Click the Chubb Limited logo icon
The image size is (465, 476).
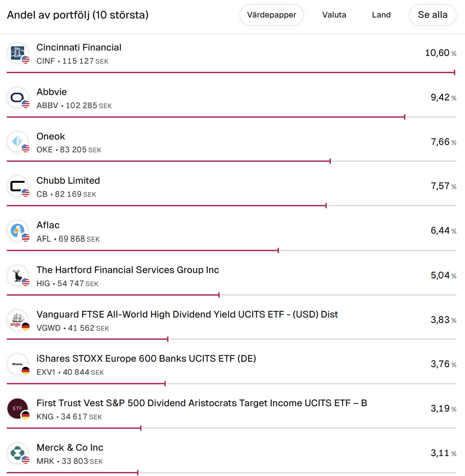[x=18, y=186]
